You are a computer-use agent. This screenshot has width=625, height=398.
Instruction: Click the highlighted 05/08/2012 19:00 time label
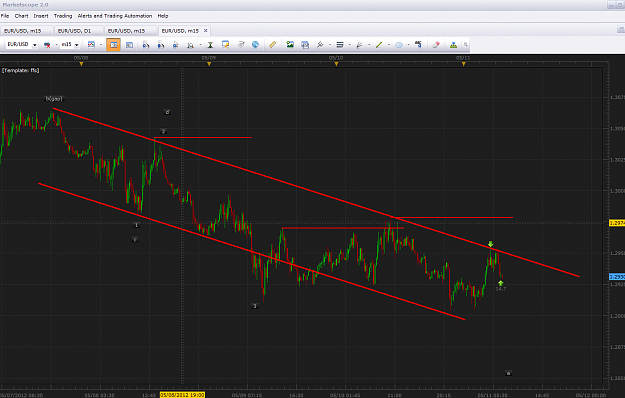tap(182, 395)
